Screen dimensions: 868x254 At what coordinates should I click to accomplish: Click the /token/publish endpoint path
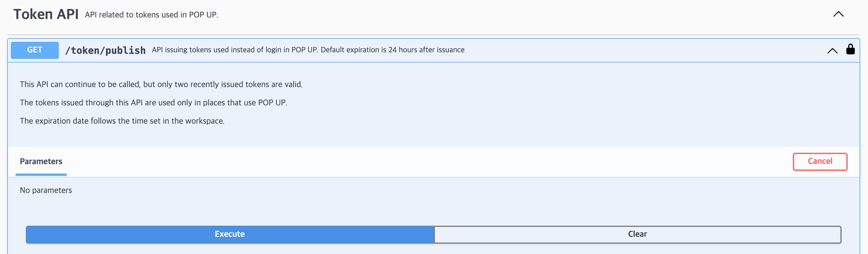105,50
